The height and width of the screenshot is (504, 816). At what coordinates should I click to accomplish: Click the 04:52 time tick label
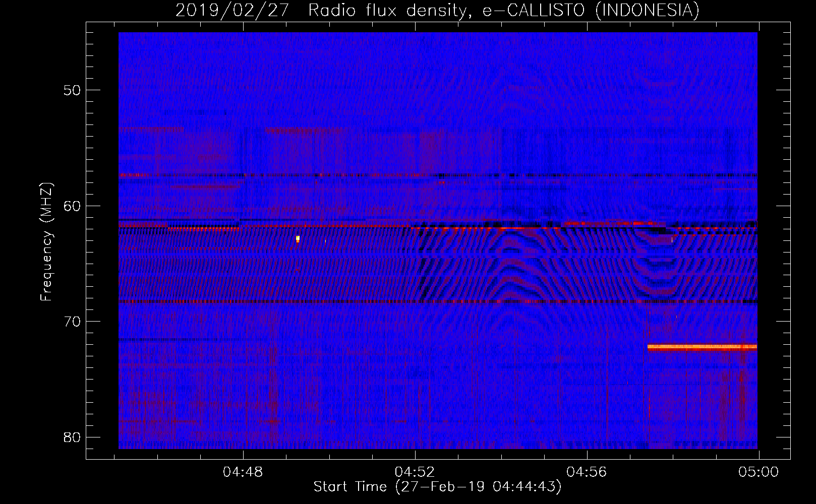point(415,472)
